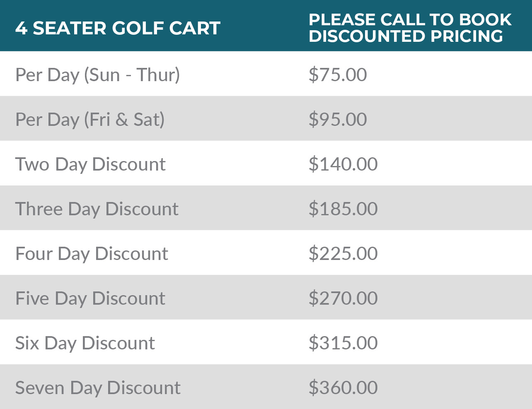
Task: Click the $315.00 price
Action: [x=343, y=343]
